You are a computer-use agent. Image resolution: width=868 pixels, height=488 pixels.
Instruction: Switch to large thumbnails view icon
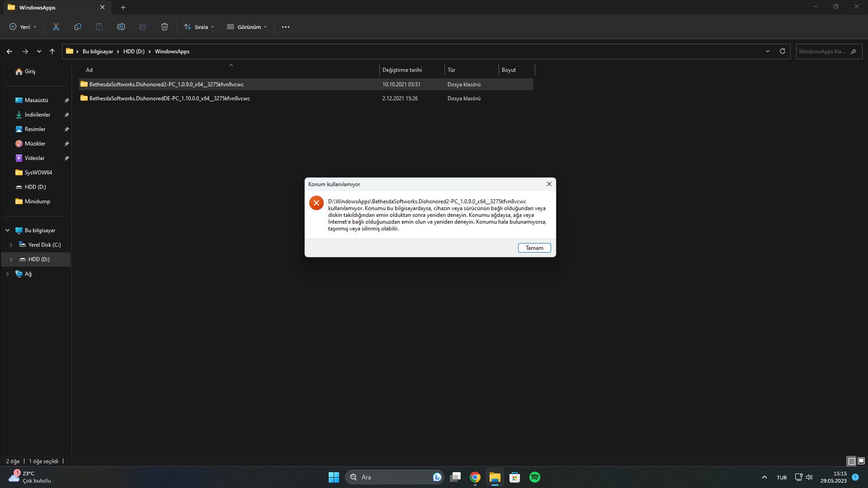tap(861, 461)
